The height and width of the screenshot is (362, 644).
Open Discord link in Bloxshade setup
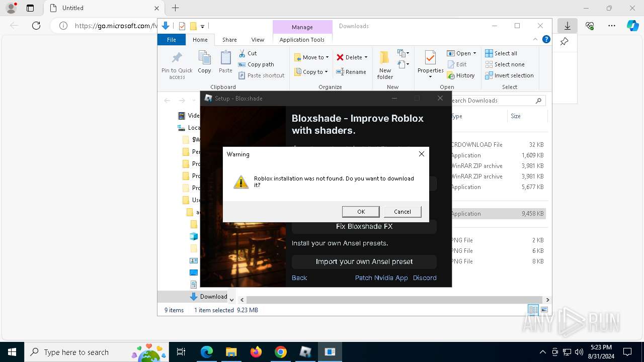(x=425, y=278)
